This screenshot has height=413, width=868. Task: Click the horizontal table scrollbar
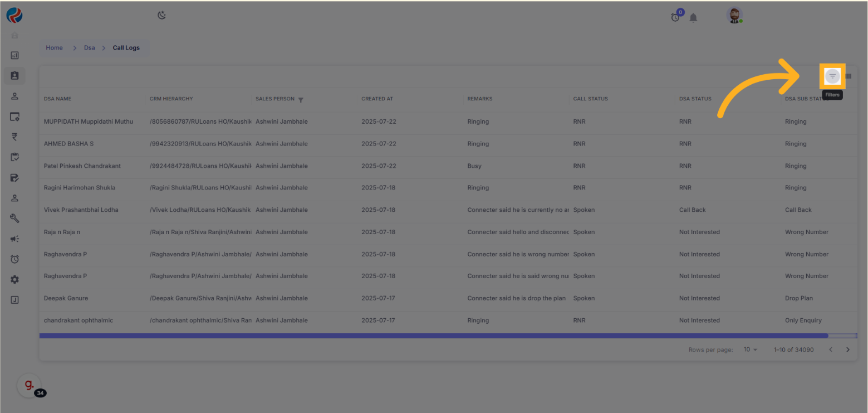click(x=433, y=336)
